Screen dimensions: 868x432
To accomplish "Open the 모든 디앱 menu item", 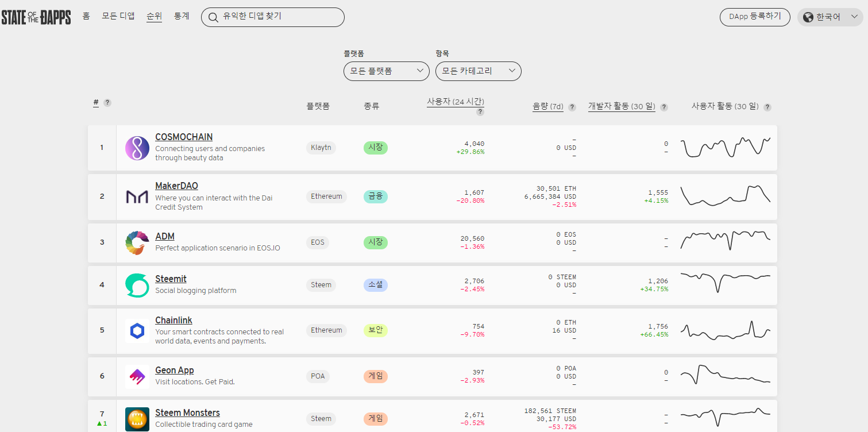I will point(118,16).
